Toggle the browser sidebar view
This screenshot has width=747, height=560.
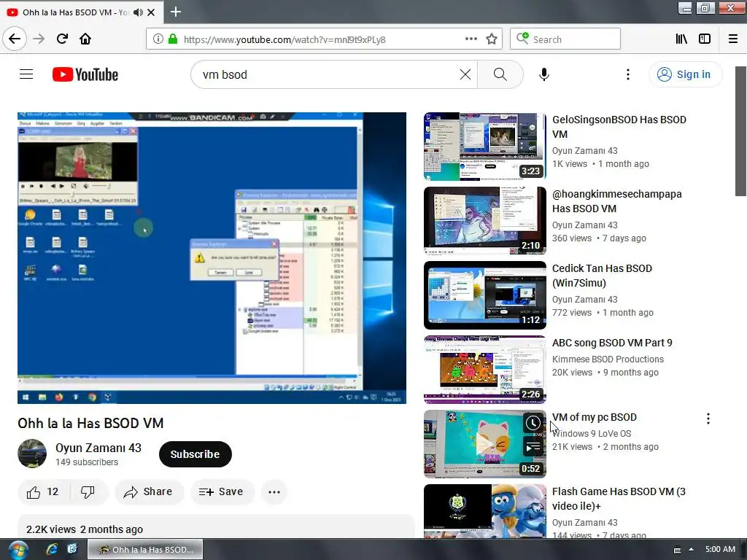(x=705, y=39)
